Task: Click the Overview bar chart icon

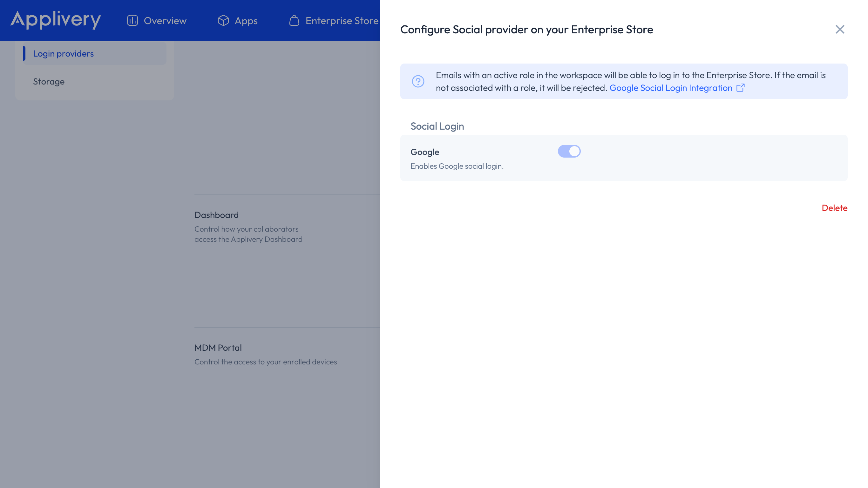Action: [x=132, y=20]
